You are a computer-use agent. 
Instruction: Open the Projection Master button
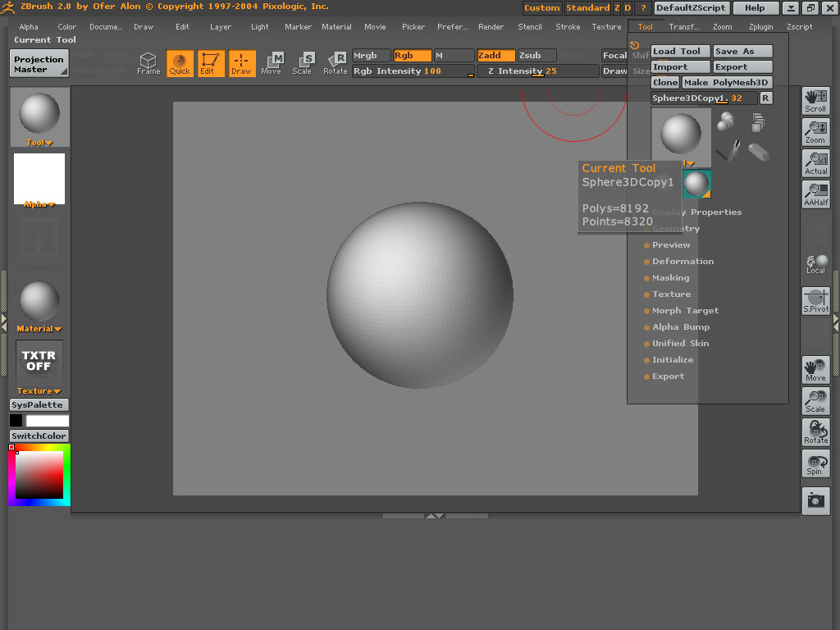point(39,64)
